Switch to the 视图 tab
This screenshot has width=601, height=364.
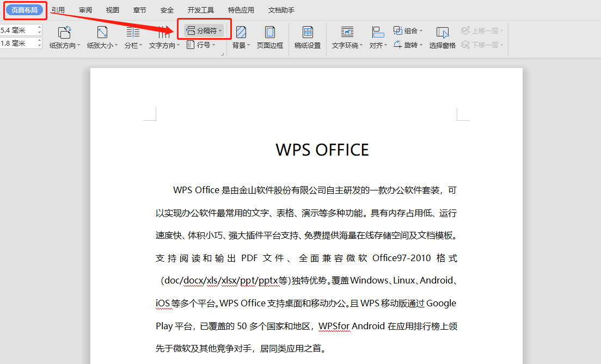point(113,10)
